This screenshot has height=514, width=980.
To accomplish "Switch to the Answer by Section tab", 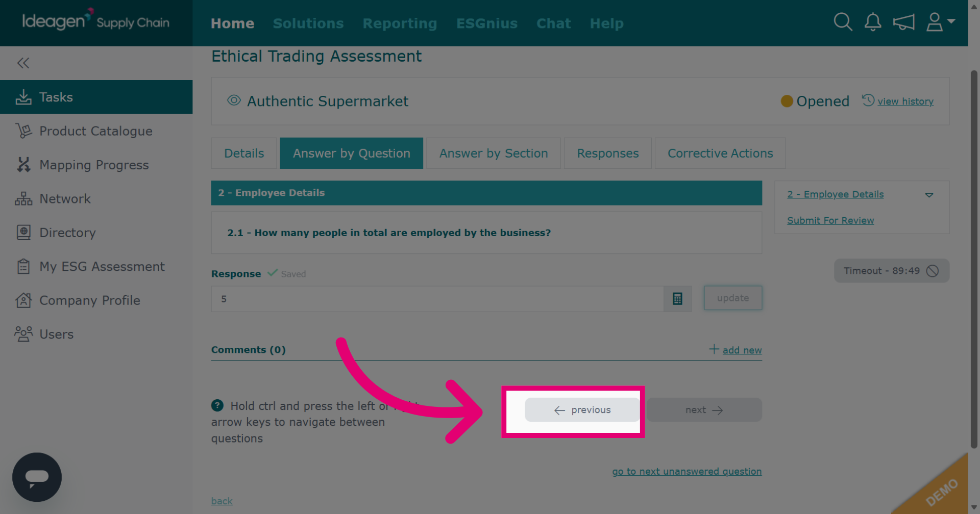I will coord(494,153).
